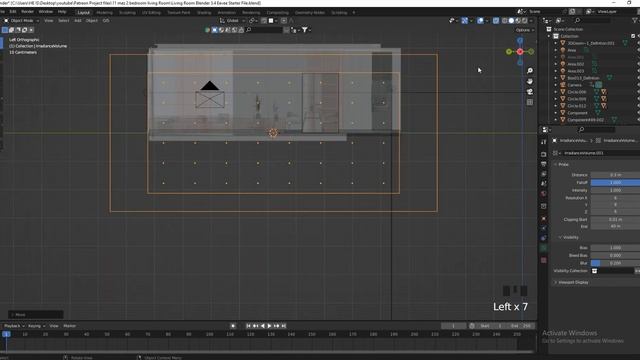Open the timeline Marker menu

[x=70, y=326]
